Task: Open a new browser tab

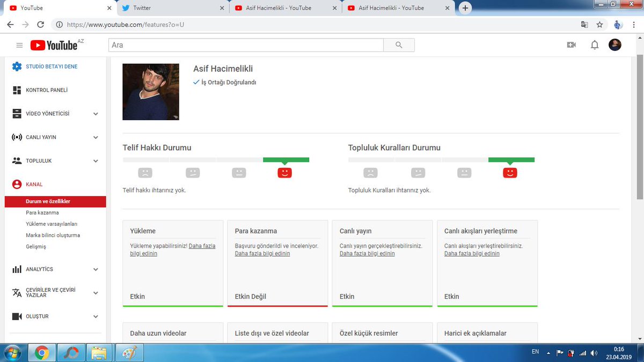Action: tap(465, 8)
